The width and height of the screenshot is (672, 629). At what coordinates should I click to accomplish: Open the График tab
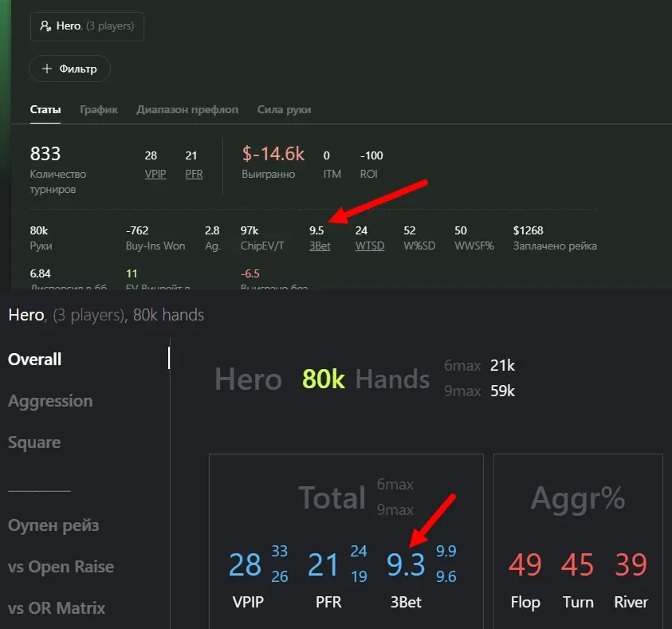click(99, 109)
